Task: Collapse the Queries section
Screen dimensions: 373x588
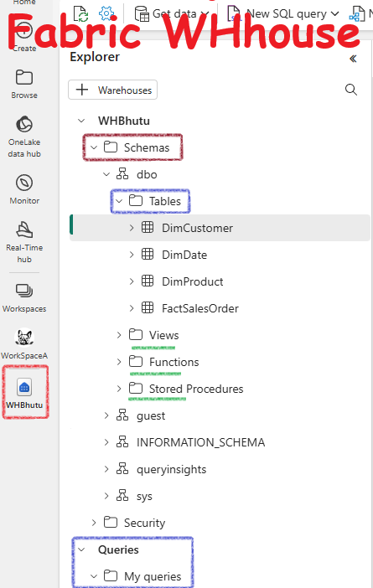Action: (x=81, y=549)
